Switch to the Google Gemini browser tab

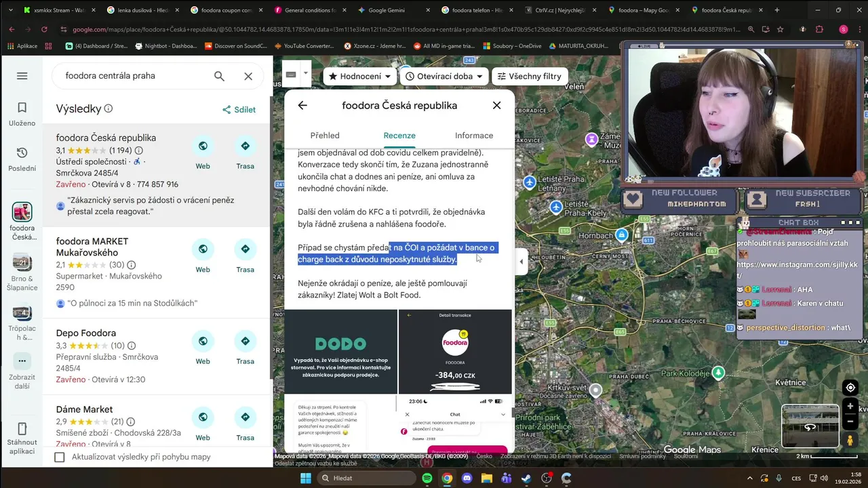click(387, 10)
